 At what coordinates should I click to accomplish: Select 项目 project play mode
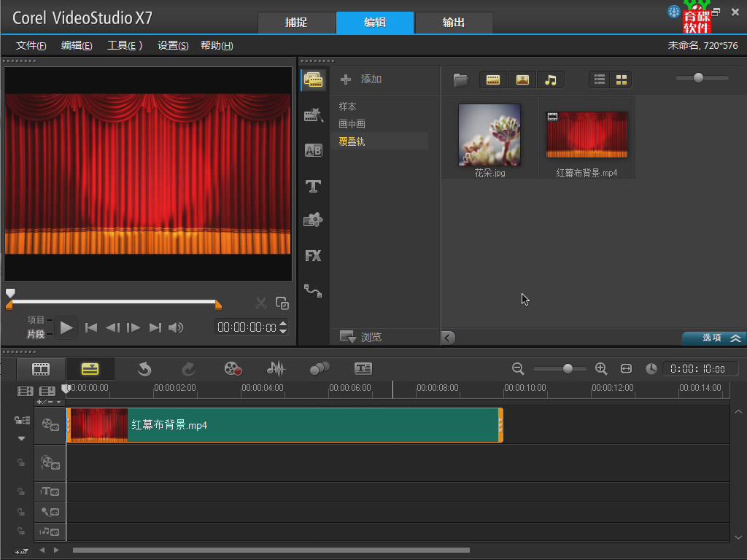coord(36,319)
